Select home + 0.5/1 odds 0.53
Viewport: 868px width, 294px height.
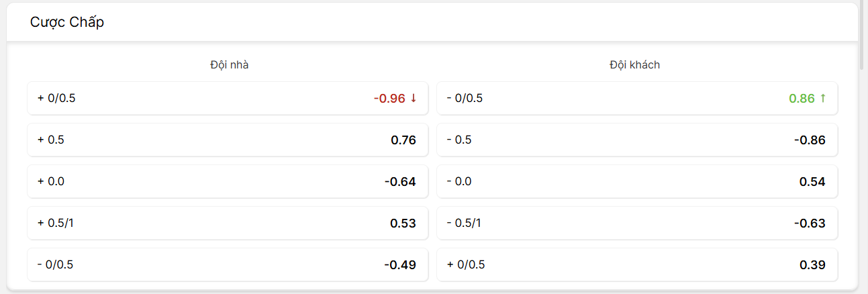(228, 223)
